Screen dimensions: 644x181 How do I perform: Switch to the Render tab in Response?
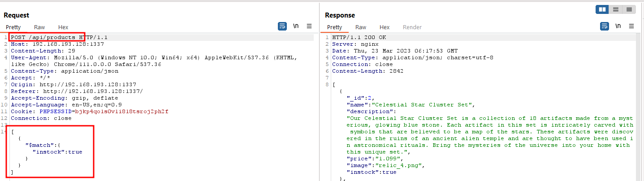(x=412, y=27)
